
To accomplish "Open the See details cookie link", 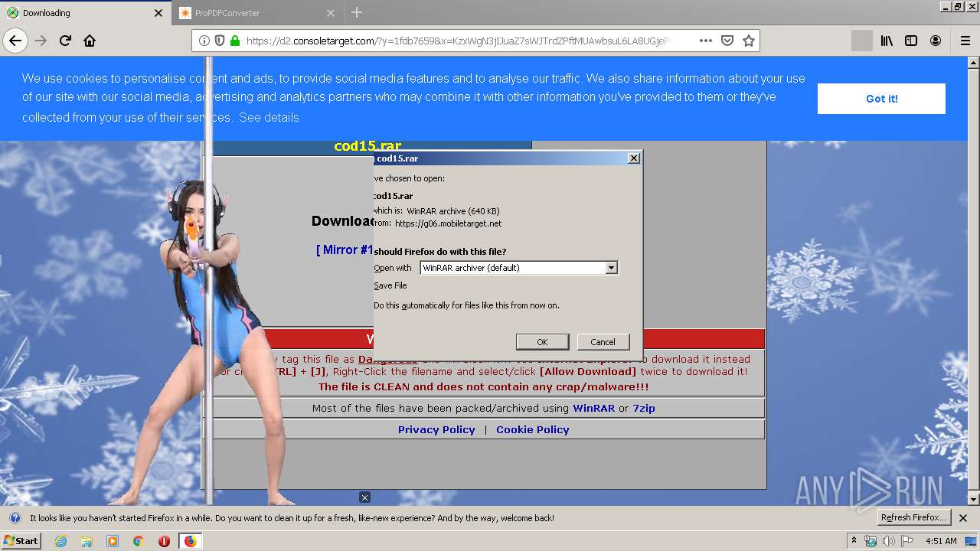I will (269, 117).
